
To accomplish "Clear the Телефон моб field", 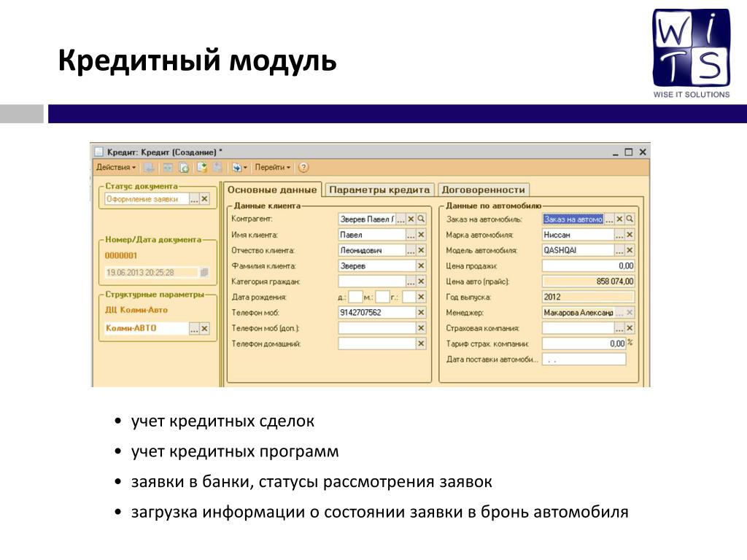I will [421, 313].
